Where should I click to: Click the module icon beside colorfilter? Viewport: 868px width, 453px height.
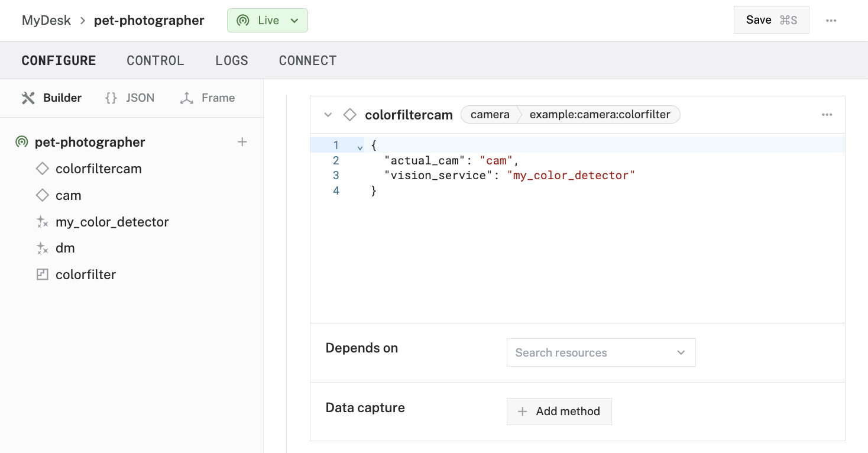pyautogui.click(x=42, y=274)
